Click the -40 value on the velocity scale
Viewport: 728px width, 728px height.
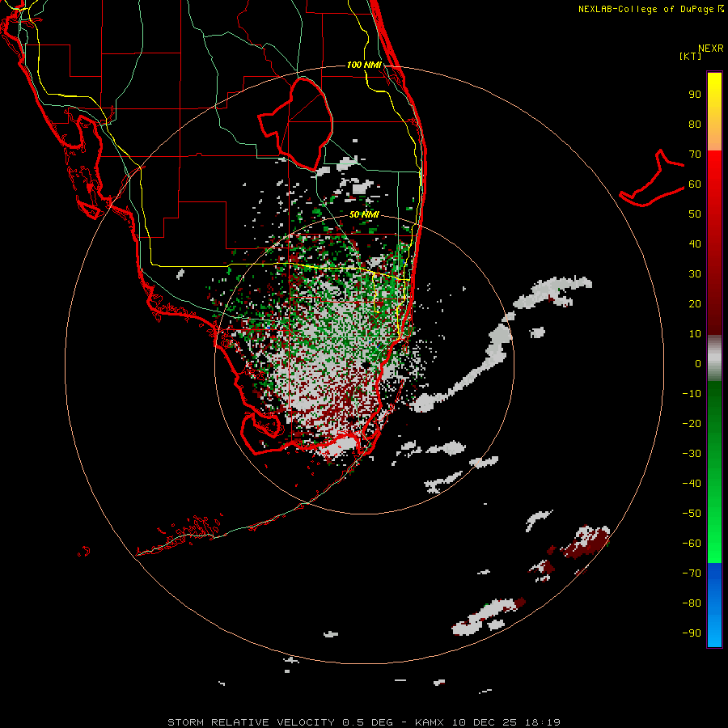pyautogui.click(x=692, y=484)
